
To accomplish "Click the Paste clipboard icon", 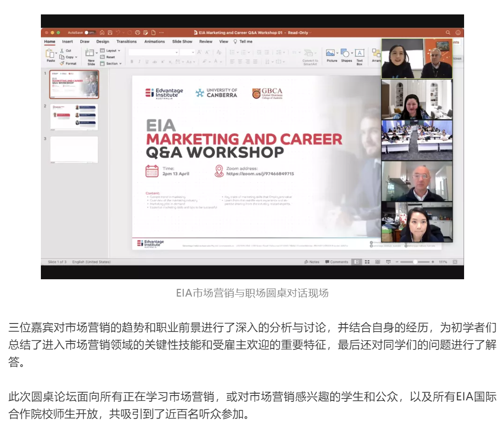I will (50, 53).
